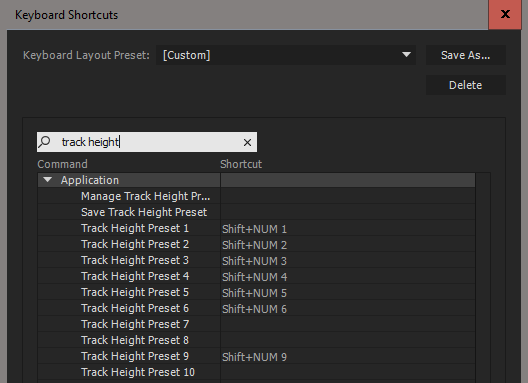Click into the 'track height' search field
528x383 pixels.
(147, 142)
